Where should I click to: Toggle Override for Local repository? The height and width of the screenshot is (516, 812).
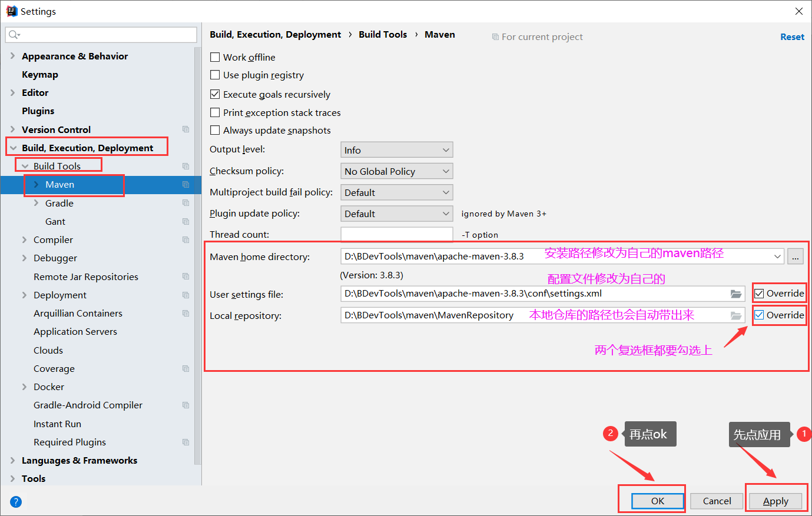(x=759, y=315)
